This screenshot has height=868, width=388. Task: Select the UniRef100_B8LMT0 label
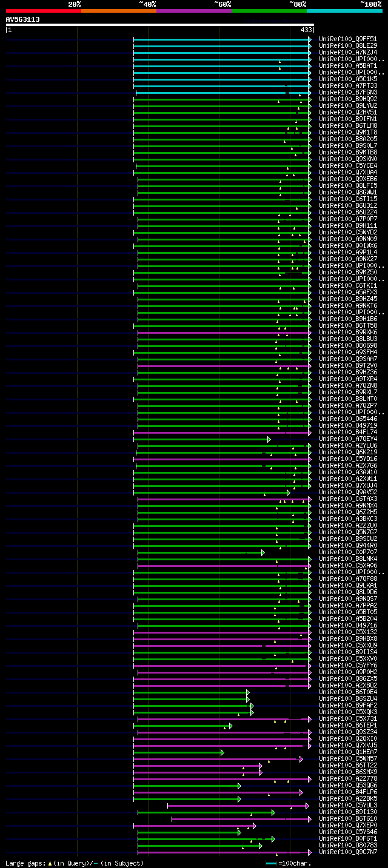pos(348,399)
